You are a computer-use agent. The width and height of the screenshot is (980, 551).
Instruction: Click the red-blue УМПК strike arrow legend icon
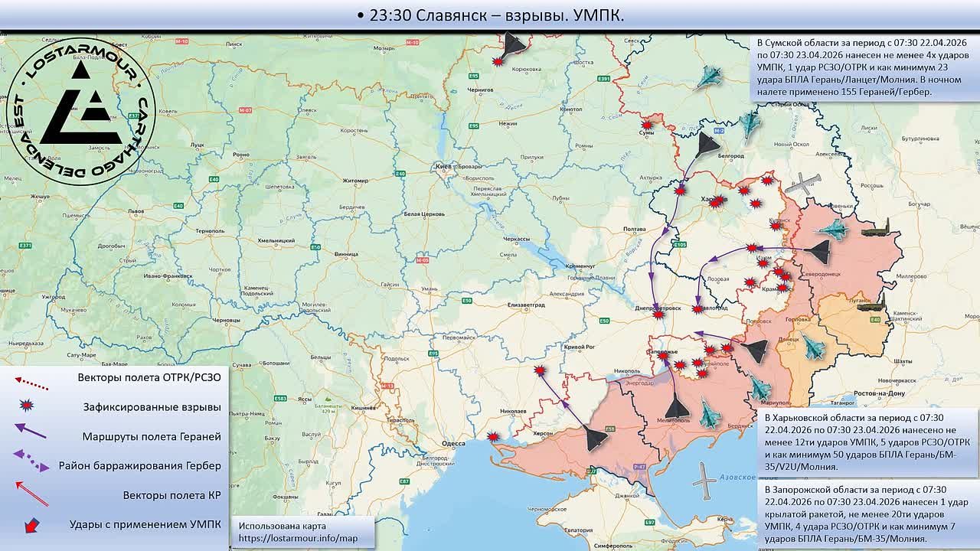tap(31, 525)
